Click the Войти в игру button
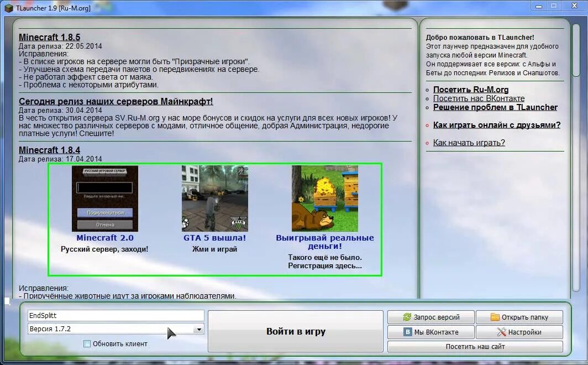The height and width of the screenshot is (365, 588). [296, 331]
